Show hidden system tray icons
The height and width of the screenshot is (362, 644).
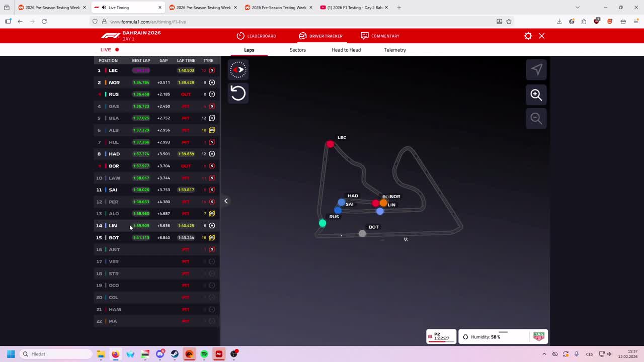(x=544, y=354)
